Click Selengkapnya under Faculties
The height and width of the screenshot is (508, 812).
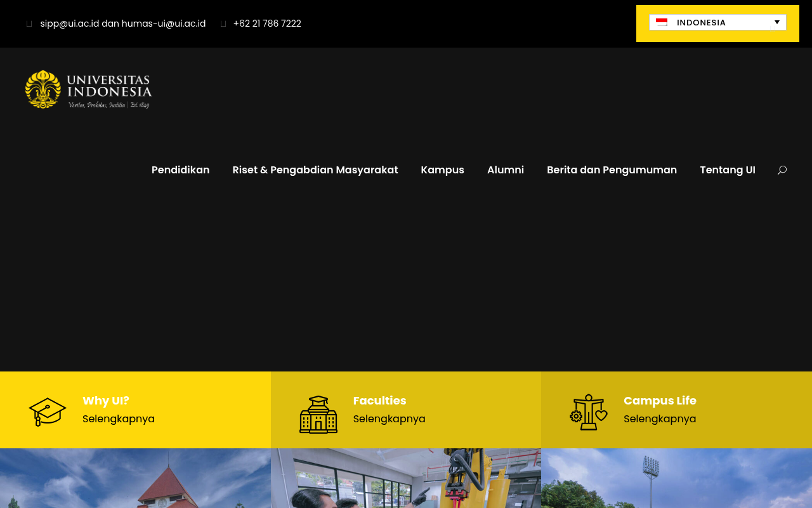tap(390, 419)
